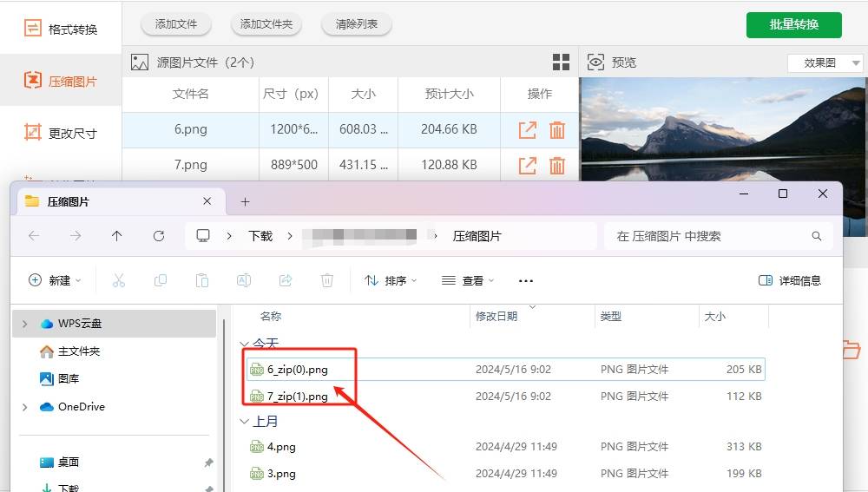Open the three-dots more options menu
The width and height of the screenshot is (868, 492).
click(526, 280)
